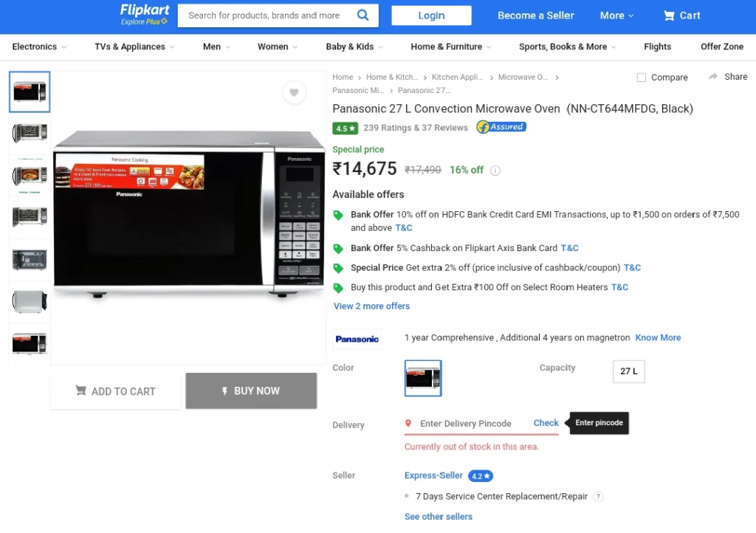The height and width of the screenshot is (533, 756).
Task: Click the Explore Plus link
Action: click(x=144, y=21)
